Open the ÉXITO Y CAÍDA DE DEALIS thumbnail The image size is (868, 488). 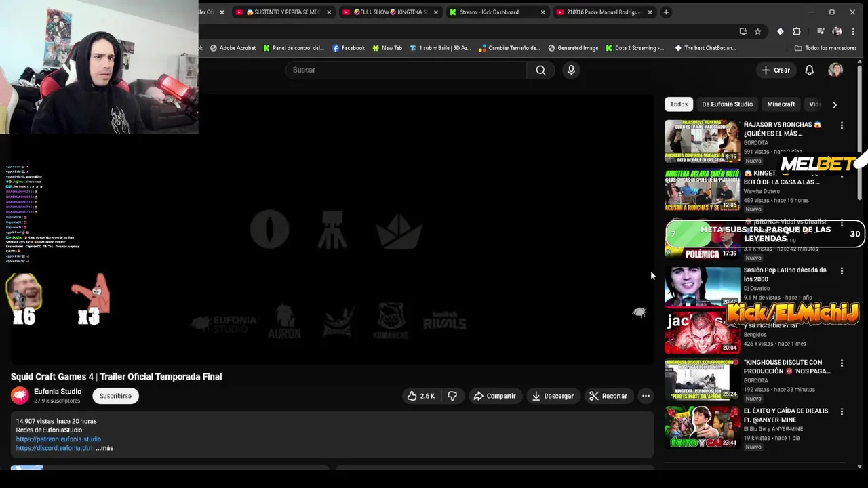tap(702, 427)
